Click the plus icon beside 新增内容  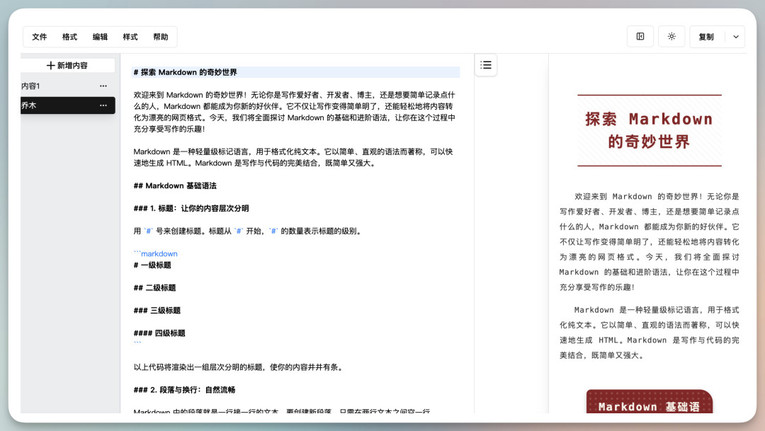point(51,65)
